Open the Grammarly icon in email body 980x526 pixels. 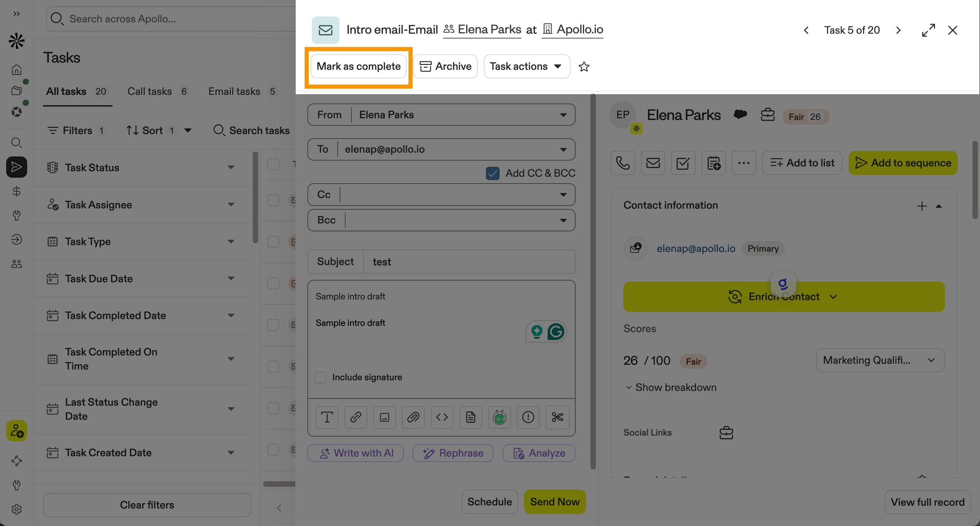556,332
